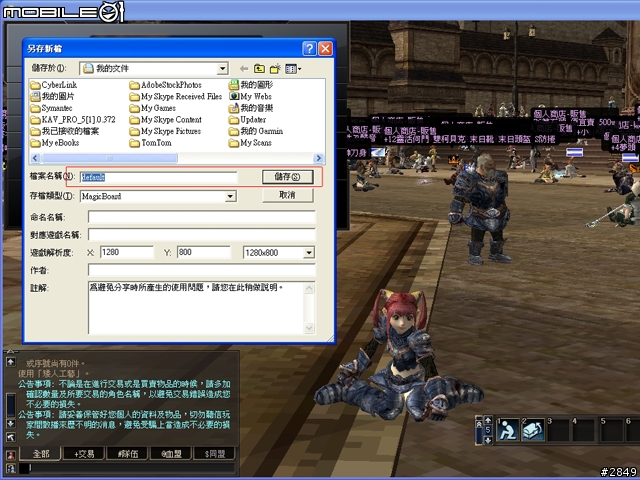Expand the 儲存於 location dropdown

pyautogui.click(x=222, y=69)
